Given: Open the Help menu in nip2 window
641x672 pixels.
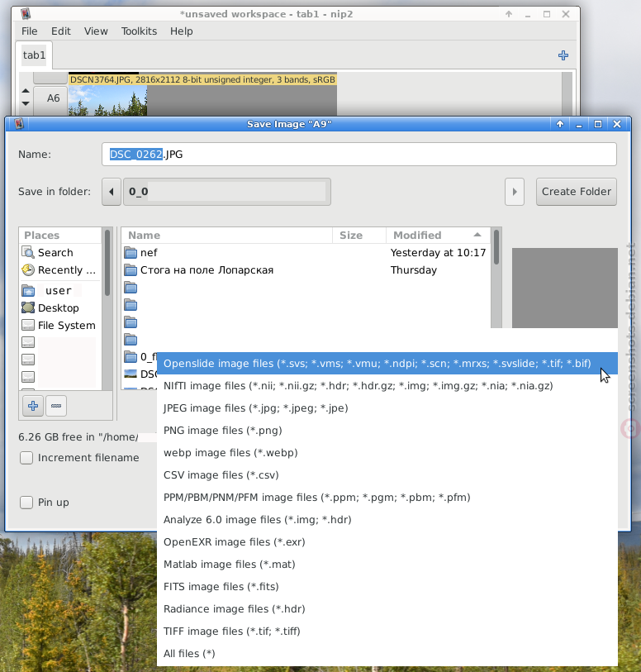Looking at the screenshot, I should [182, 31].
